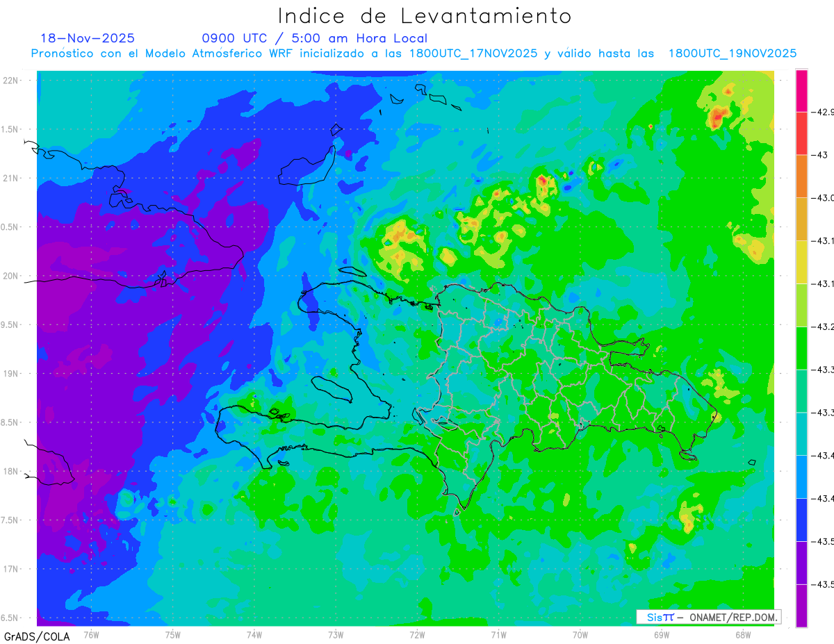Click the -42.9 legend value label
Image resolution: width=834 pixels, height=644 pixels.
point(824,112)
